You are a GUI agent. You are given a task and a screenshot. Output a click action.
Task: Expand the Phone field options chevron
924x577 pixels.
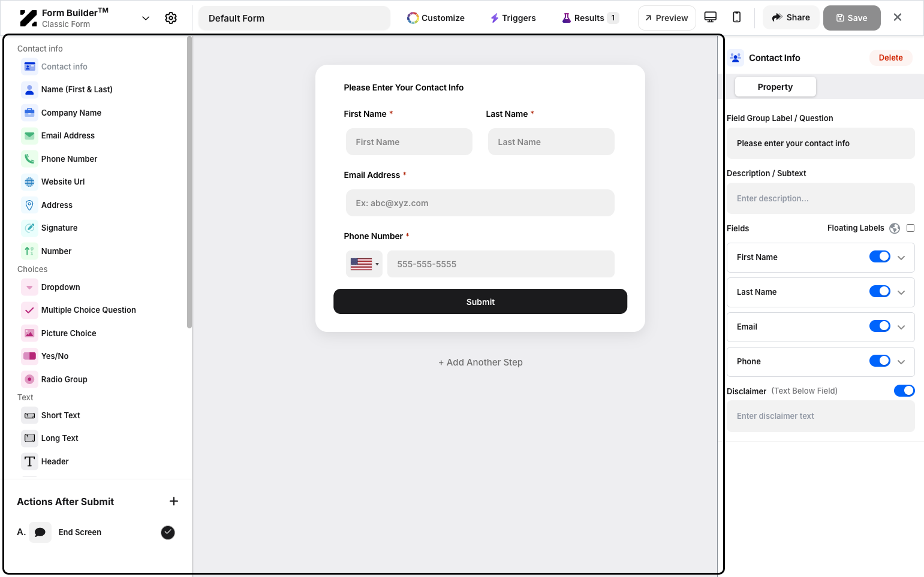[901, 362]
